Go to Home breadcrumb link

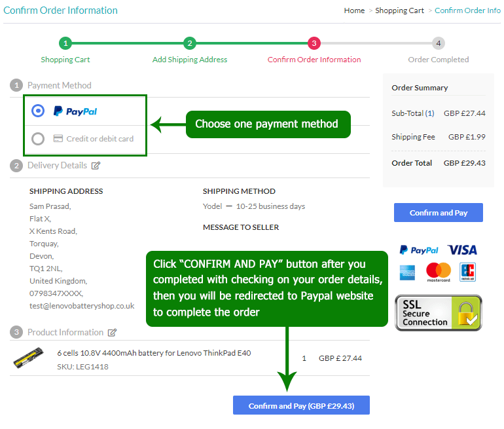[x=354, y=10]
